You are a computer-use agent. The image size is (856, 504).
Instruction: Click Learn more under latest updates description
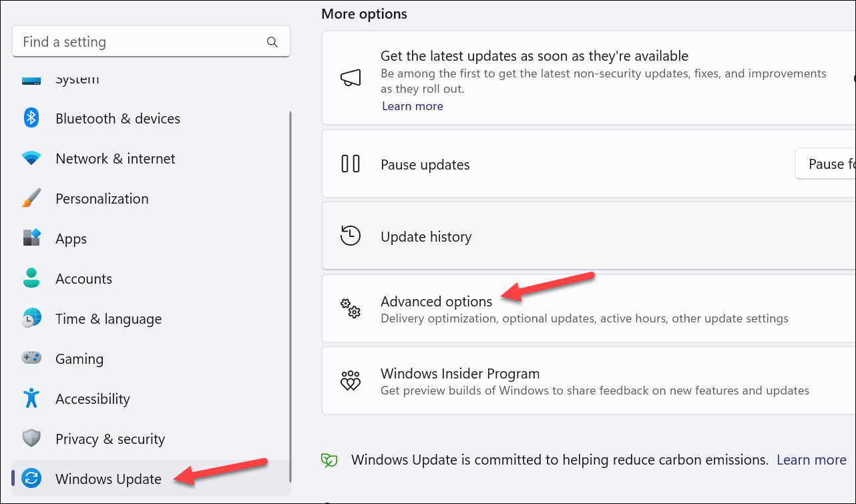pos(412,105)
